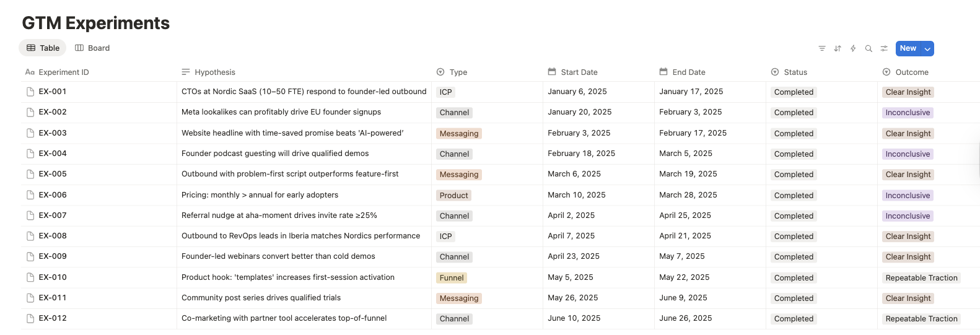Viewport: 980px width, 335px height.
Task: Expand the New button dropdown arrow
Action: click(x=927, y=48)
